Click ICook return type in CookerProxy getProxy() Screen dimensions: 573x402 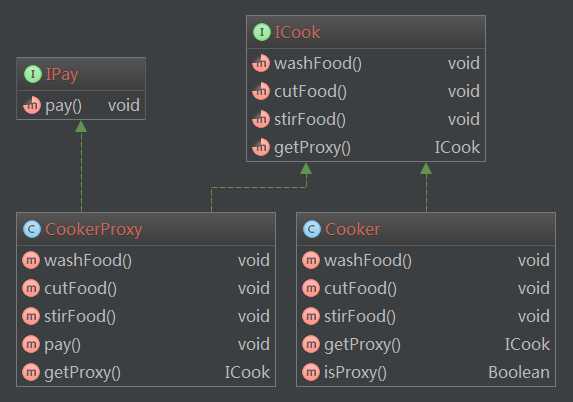tap(247, 372)
